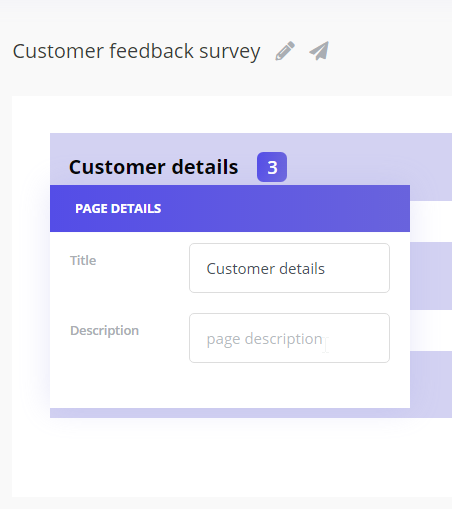This screenshot has width=452, height=509.
Task: Click empty white area below the page panel
Action: (232, 457)
